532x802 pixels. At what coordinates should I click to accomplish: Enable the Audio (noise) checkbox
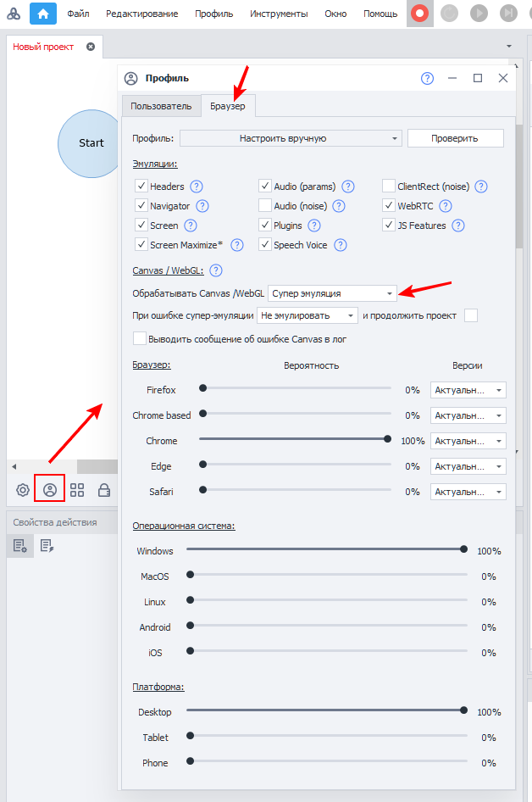265,206
